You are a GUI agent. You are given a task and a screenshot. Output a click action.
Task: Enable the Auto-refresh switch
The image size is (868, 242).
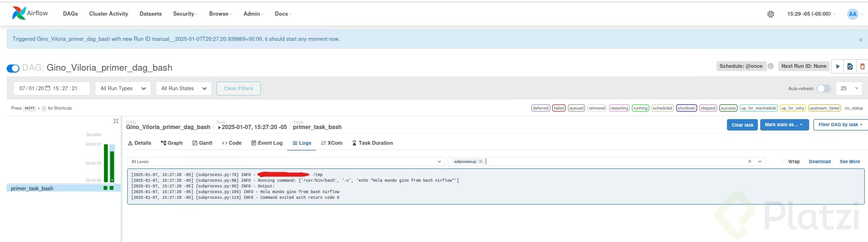(824, 88)
